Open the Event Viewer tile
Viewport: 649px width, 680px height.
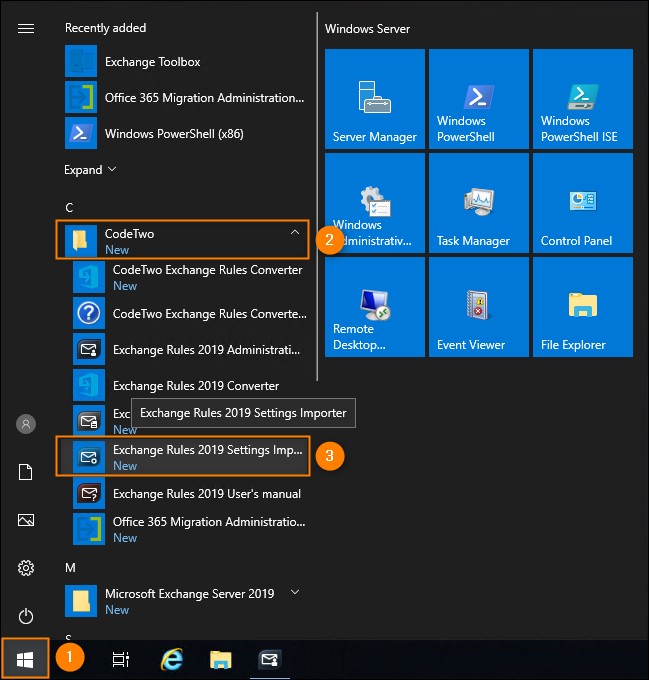coord(479,307)
